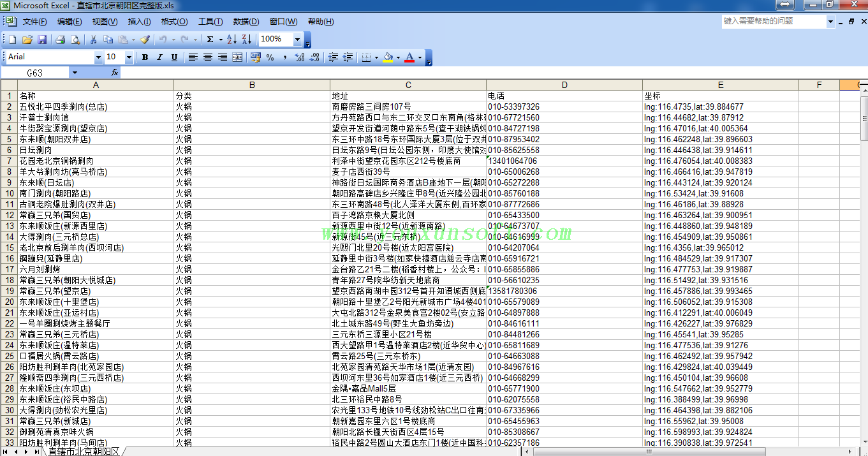Open the font name dropdown showing Arial

coord(98,57)
